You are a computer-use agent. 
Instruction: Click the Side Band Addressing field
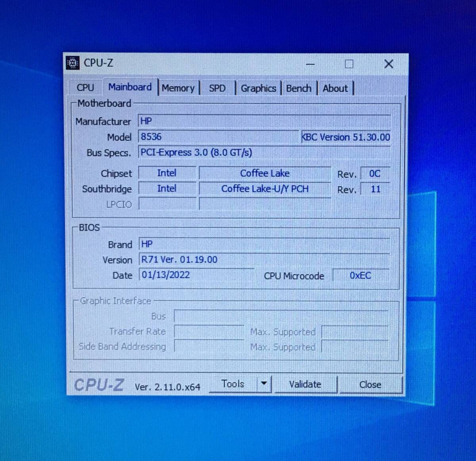tap(209, 346)
